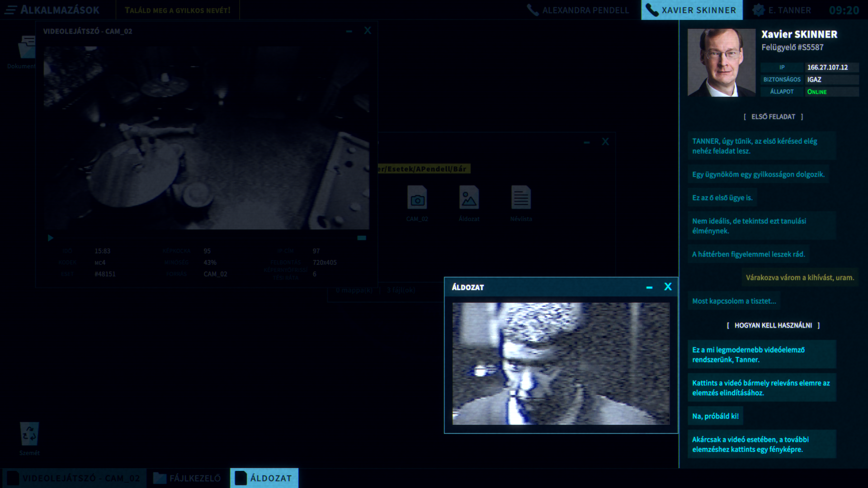Open the Szemét recycle bin icon
Screen dimensions: 868x488
pos(29,435)
